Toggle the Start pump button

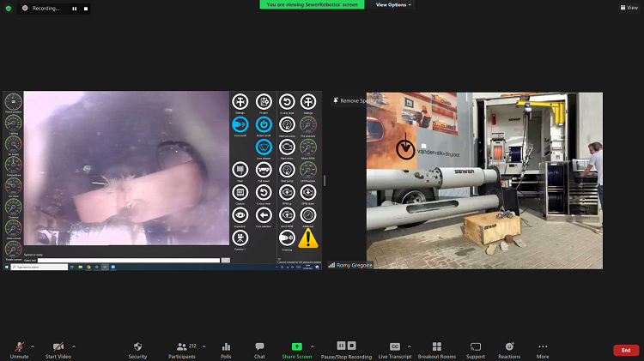pyautogui.click(x=287, y=170)
